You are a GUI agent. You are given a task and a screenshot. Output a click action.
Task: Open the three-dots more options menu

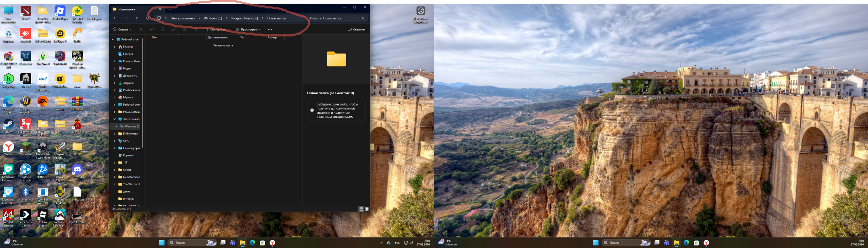tap(270, 30)
